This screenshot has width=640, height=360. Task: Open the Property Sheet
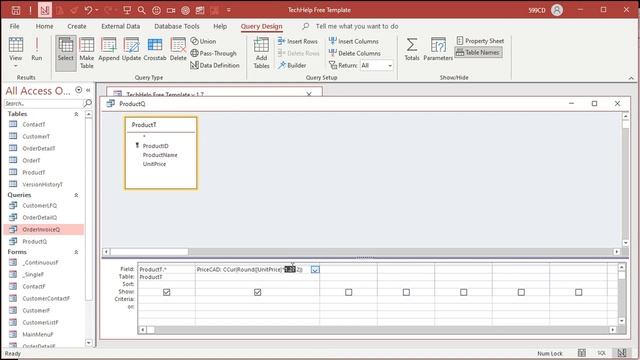pyautogui.click(x=480, y=41)
